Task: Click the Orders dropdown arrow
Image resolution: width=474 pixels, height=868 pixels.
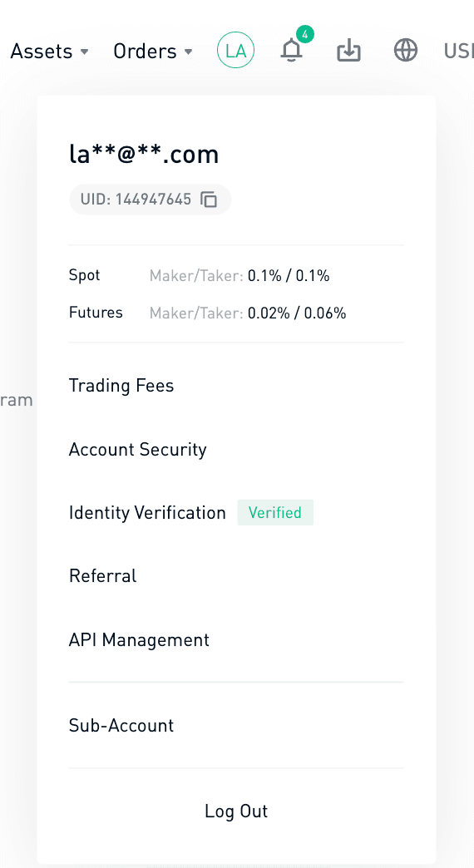Action: (188, 52)
